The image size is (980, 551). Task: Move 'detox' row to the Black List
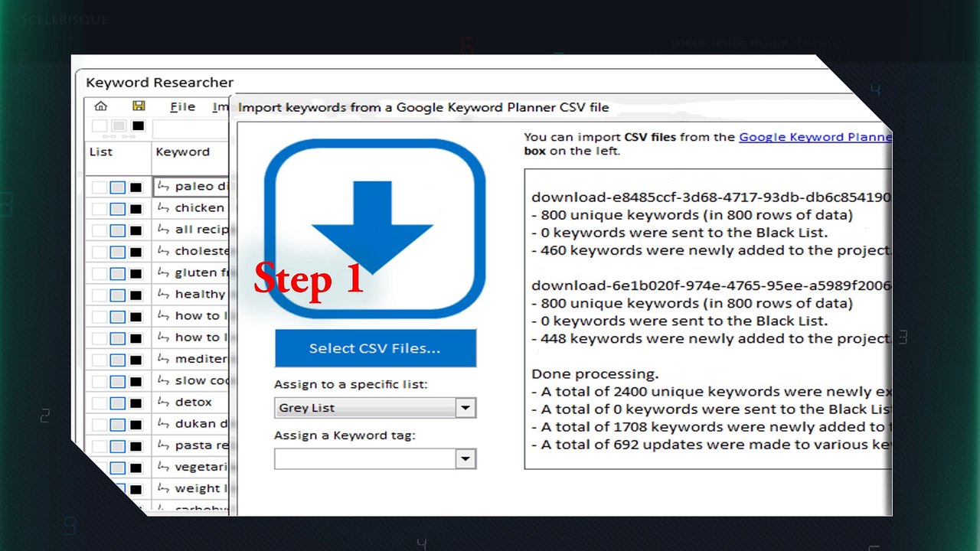(136, 403)
